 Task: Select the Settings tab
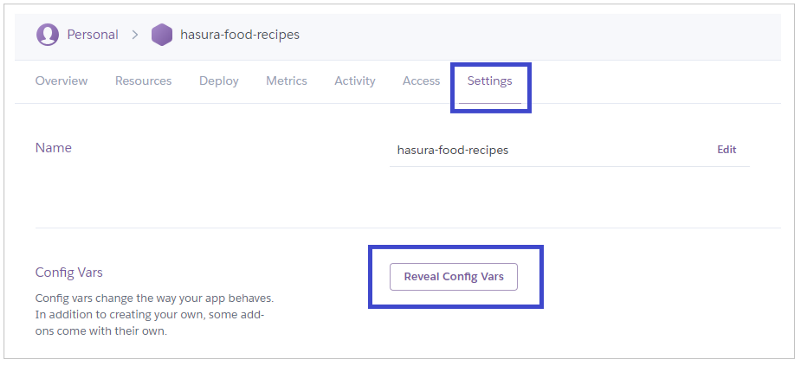[x=490, y=81]
